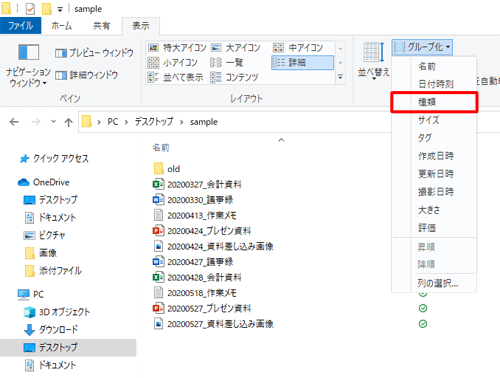
Task: Select Word file 20200427_議事録
Action: (x=193, y=262)
